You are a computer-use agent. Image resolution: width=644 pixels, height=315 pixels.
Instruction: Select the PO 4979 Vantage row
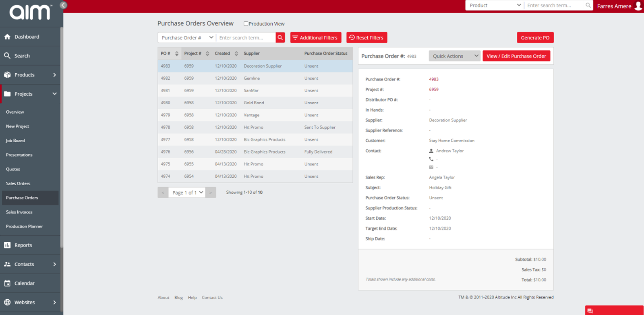click(x=255, y=115)
